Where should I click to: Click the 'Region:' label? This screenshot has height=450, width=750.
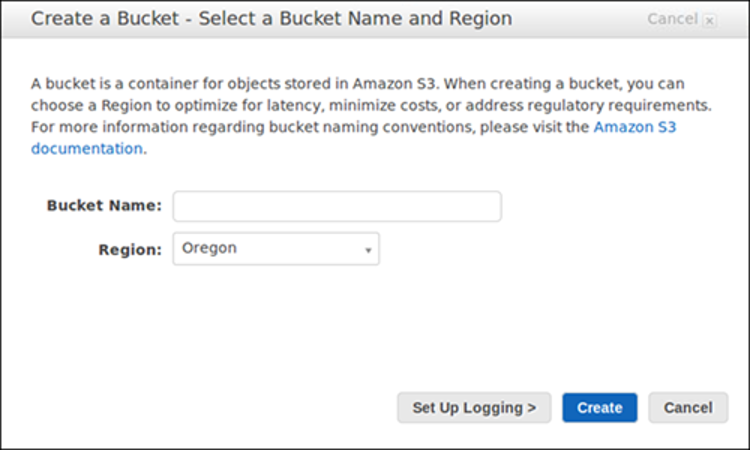130,250
